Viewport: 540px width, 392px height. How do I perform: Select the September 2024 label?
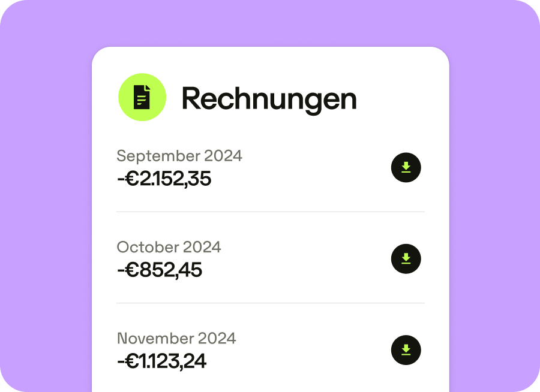(179, 156)
